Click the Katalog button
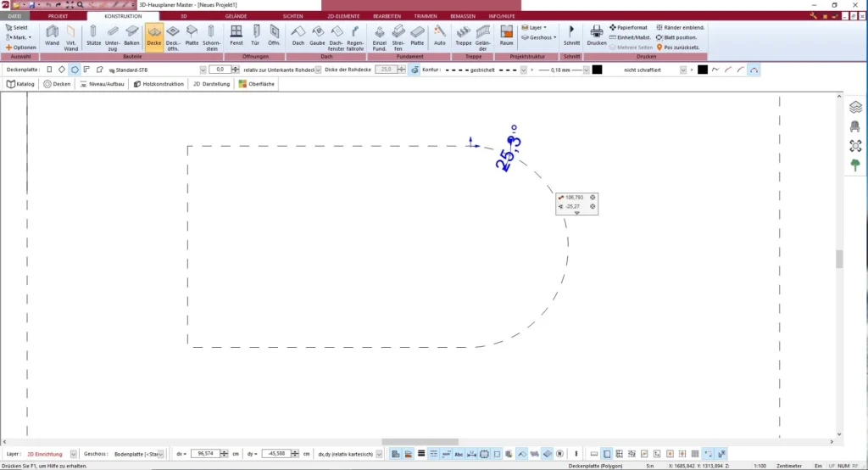 (x=21, y=84)
